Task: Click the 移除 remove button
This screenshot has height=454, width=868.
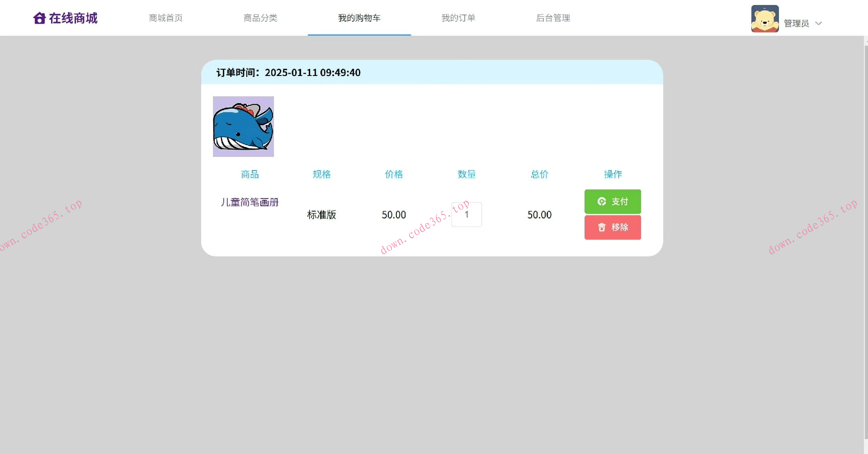Action: point(613,227)
